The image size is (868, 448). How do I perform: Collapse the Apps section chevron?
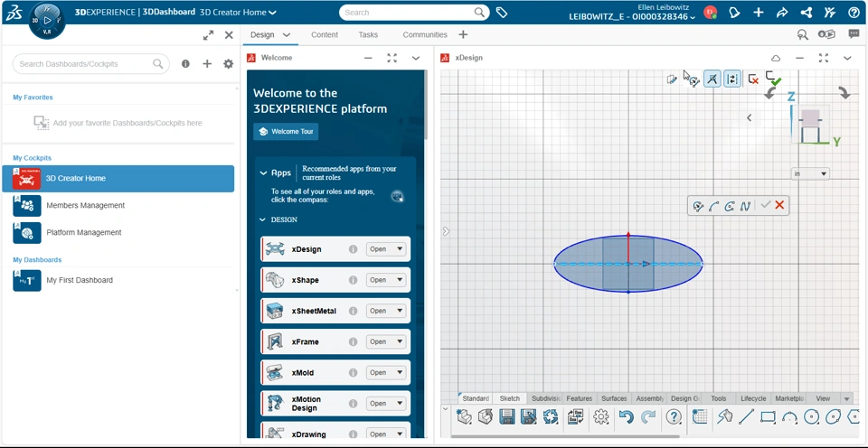point(263,173)
